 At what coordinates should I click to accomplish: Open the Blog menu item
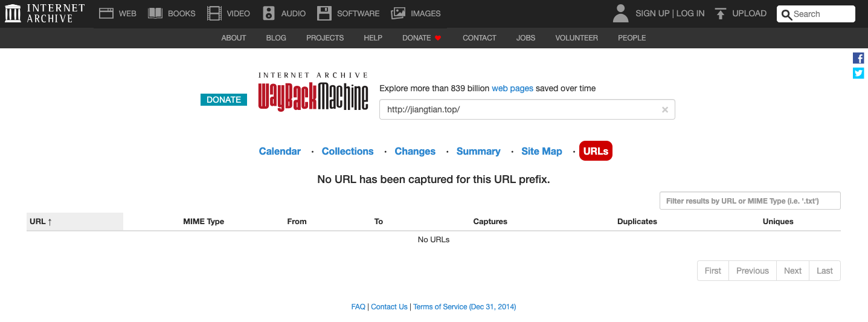(276, 38)
